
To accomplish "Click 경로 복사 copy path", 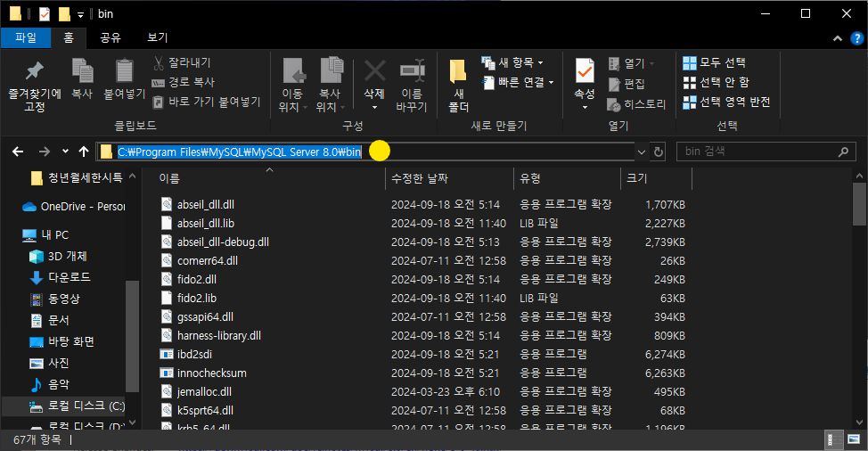I will click(184, 82).
